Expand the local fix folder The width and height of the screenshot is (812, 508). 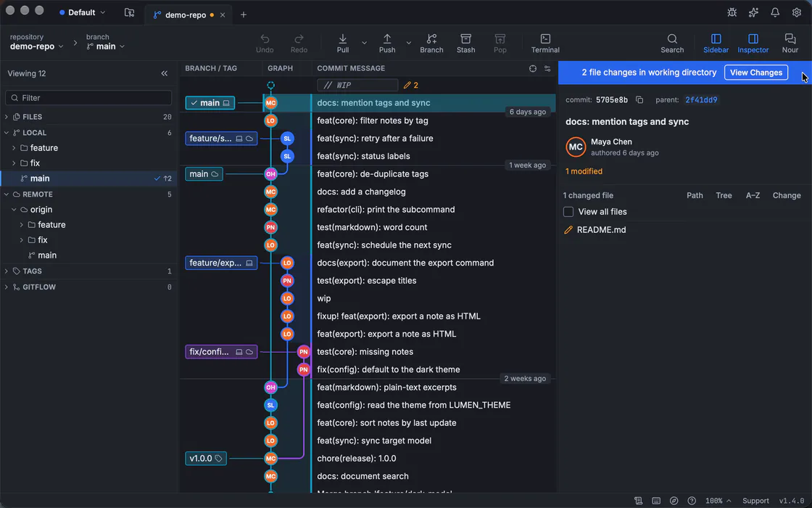[14, 163]
